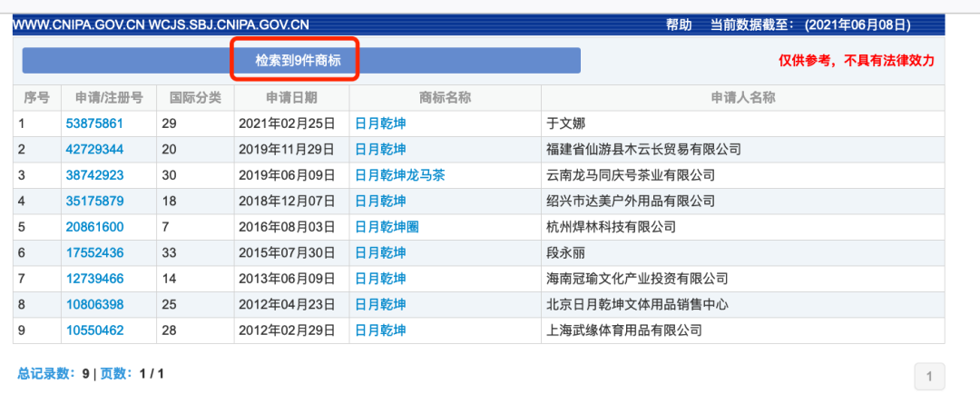The height and width of the screenshot is (404, 980).
Task: Select applicant 段永丽 cell
Action: (x=743, y=252)
